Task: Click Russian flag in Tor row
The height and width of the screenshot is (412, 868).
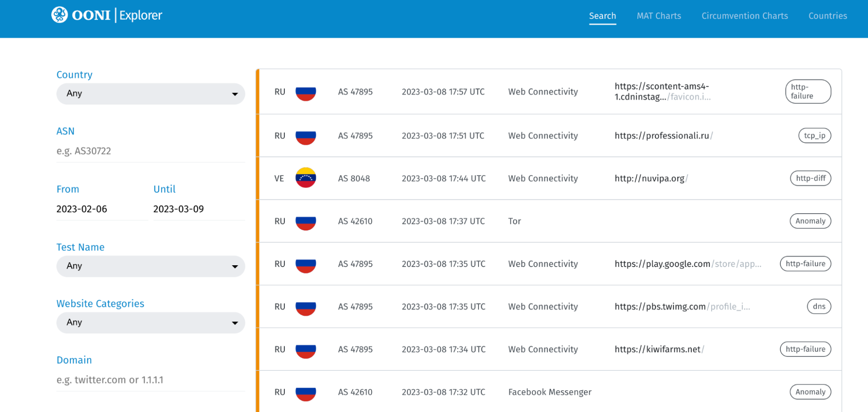Action: coord(306,221)
